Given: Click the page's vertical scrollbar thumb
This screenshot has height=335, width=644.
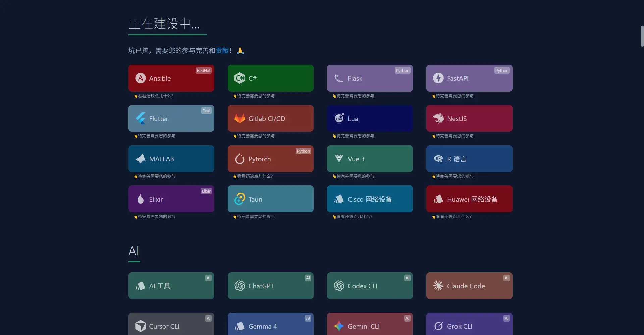Looking at the screenshot, I should pos(642,36).
